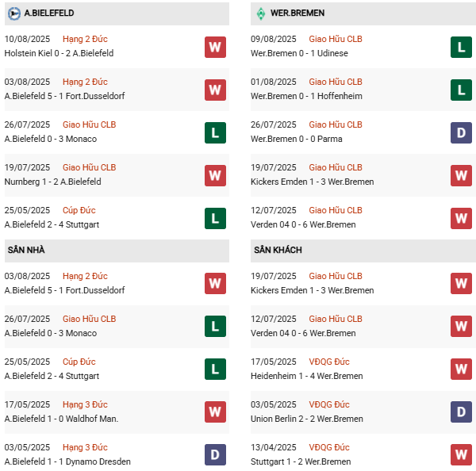This screenshot has width=476, height=471.
Task: Click W badge for Waldhof Man. match
Action: pyautogui.click(x=215, y=412)
